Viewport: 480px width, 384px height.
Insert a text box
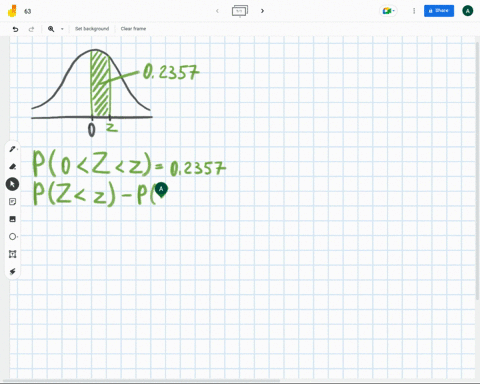click(x=13, y=254)
